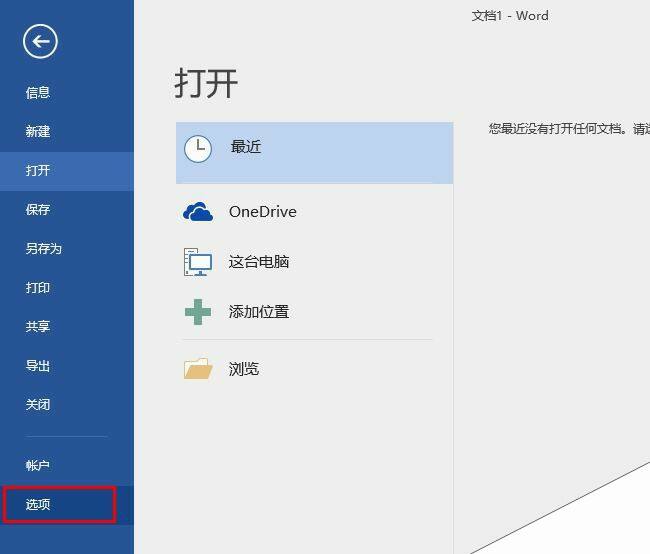Click the computer icon beside 这台电脑
Image resolution: width=650 pixels, height=554 pixels.
pos(198,262)
